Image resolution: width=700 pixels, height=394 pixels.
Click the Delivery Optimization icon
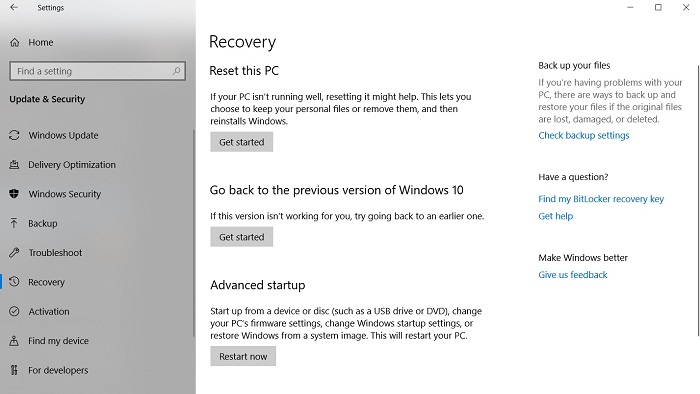pyautogui.click(x=14, y=165)
